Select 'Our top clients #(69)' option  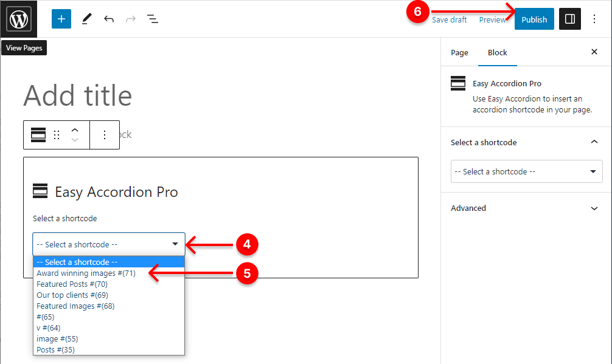tap(109, 295)
